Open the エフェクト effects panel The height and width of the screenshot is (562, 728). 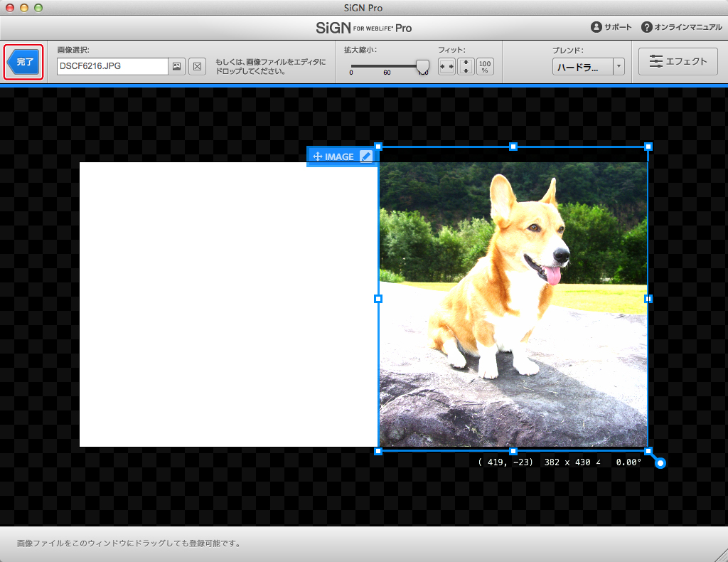point(678,61)
